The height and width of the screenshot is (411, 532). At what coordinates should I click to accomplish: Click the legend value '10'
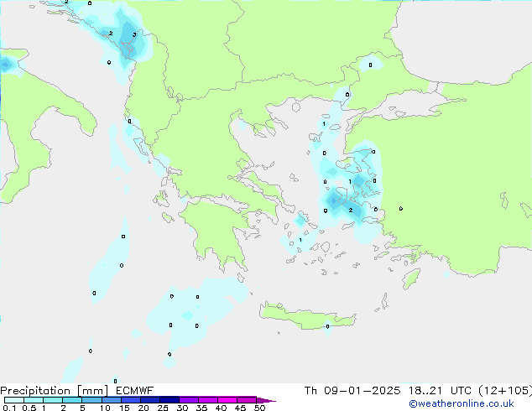(x=105, y=408)
